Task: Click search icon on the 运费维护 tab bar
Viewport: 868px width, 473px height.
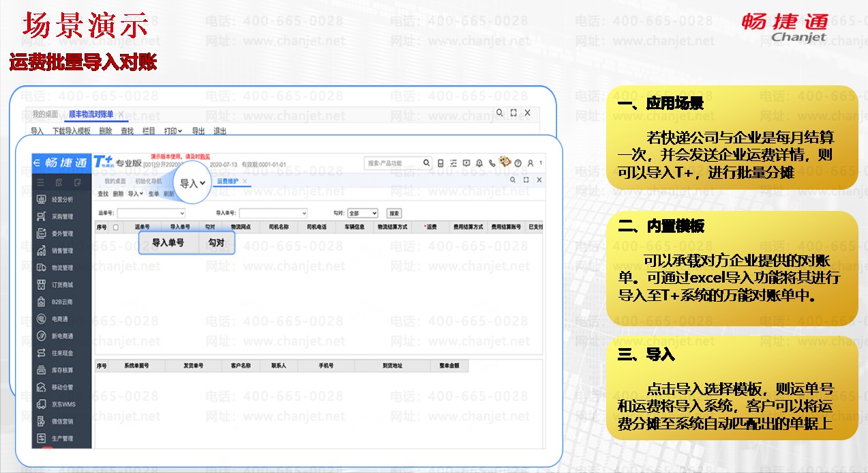Action: coord(513,180)
